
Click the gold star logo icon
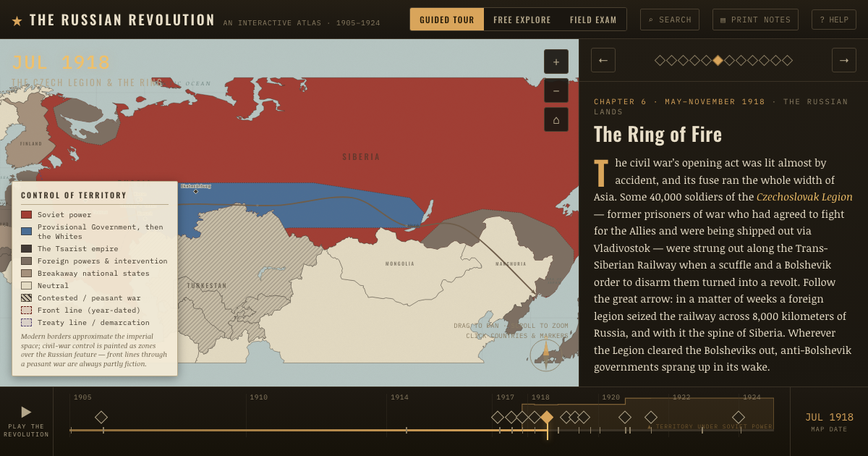click(x=17, y=20)
